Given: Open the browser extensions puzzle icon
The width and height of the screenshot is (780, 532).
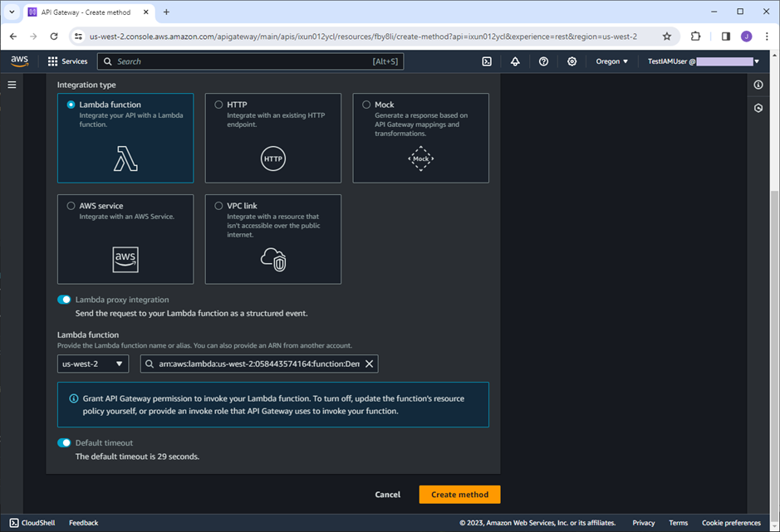Looking at the screenshot, I should [x=695, y=37].
